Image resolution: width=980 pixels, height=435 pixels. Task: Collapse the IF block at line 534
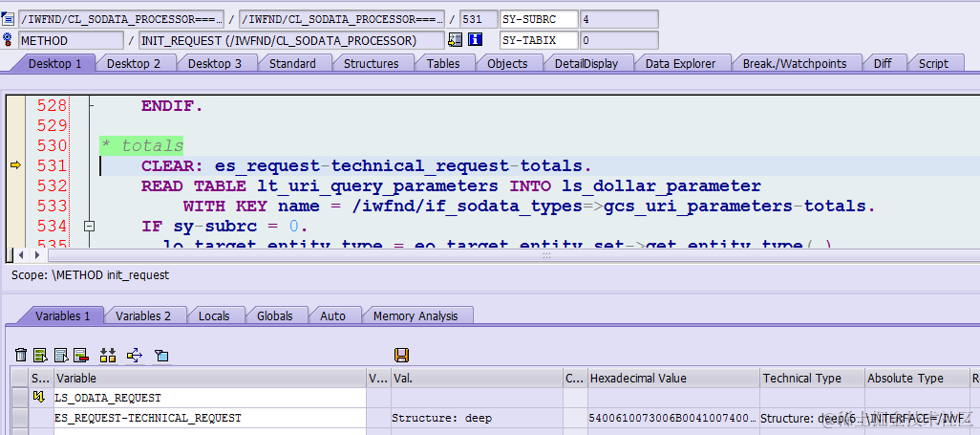(90, 226)
